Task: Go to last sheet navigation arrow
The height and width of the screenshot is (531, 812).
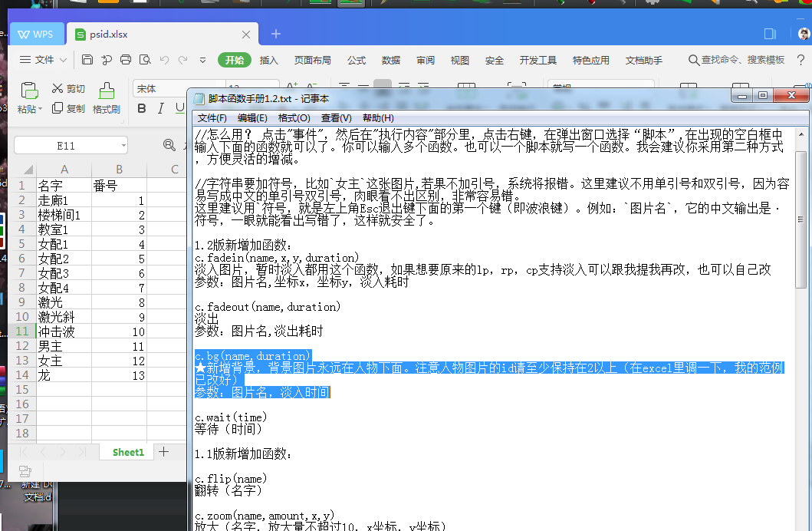Action: [x=82, y=452]
